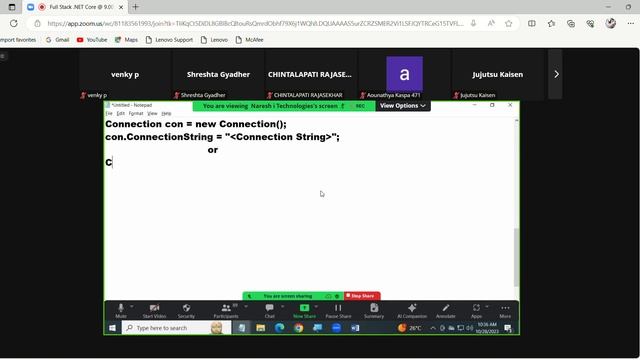
Task: Open the Lenovo Support bookmark
Action: (x=169, y=40)
